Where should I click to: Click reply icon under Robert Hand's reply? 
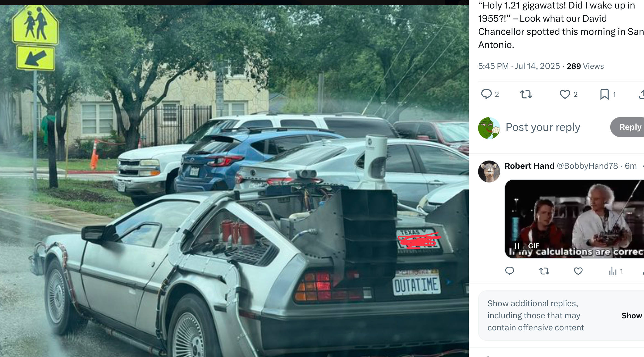[509, 271]
